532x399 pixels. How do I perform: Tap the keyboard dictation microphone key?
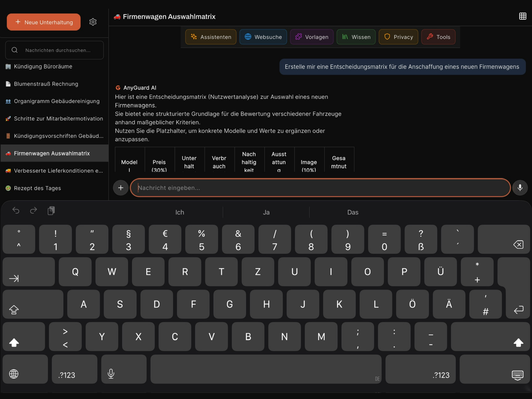124,369
